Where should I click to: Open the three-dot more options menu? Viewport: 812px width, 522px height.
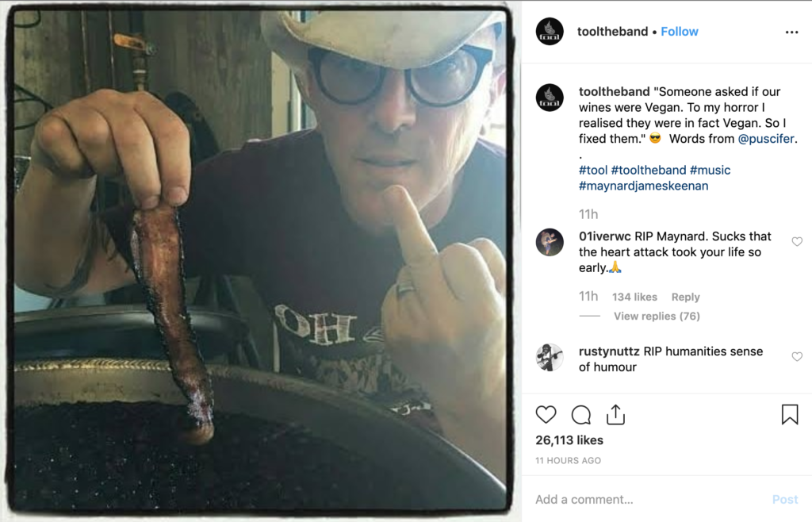[792, 32]
